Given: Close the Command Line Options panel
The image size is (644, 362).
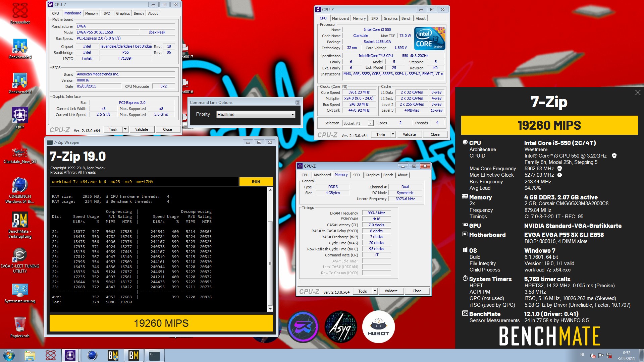Looking at the screenshot, I should tap(298, 102).
